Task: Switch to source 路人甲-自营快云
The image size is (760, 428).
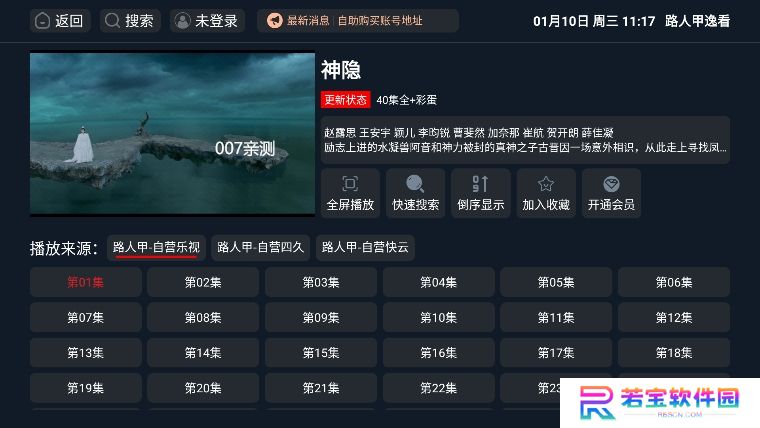Action: click(x=365, y=248)
